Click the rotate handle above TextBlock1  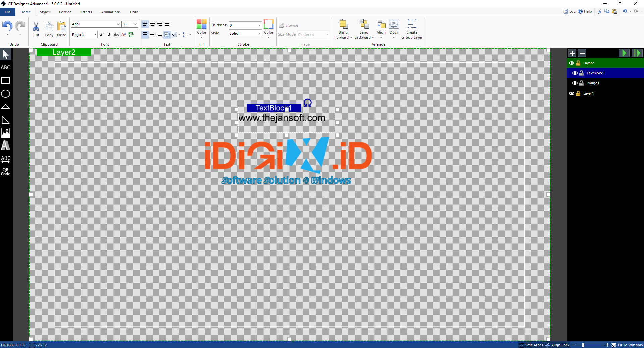[x=308, y=103]
